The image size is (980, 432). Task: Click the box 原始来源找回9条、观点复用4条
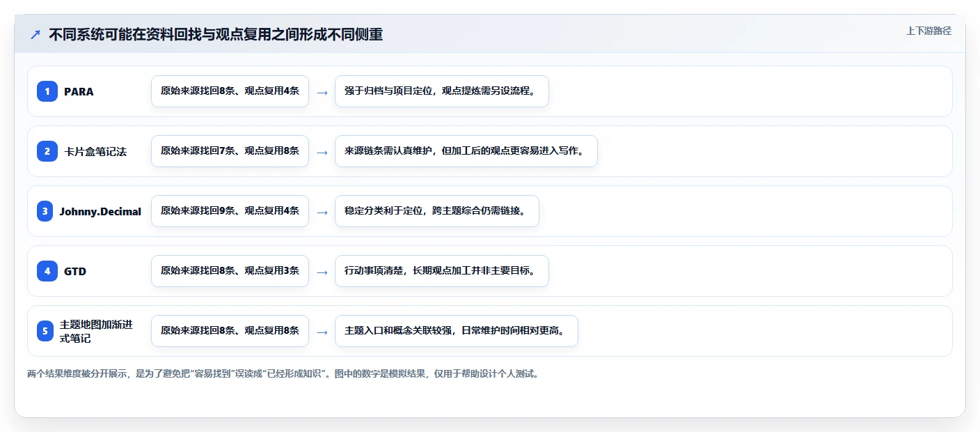(x=230, y=211)
